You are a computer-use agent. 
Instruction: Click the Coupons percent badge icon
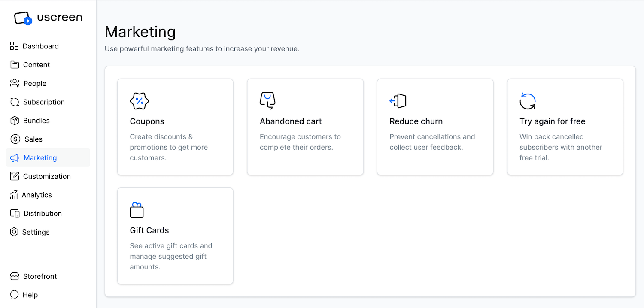pyautogui.click(x=139, y=101)
